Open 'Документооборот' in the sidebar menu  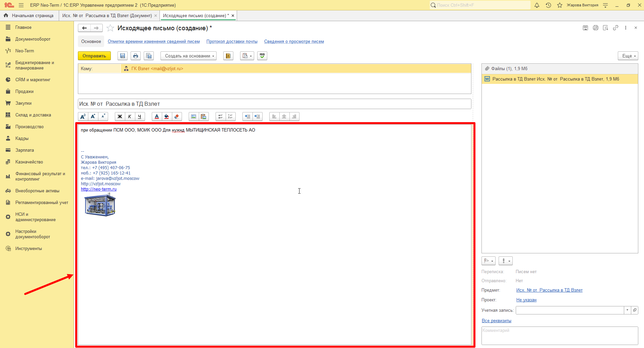33,39
